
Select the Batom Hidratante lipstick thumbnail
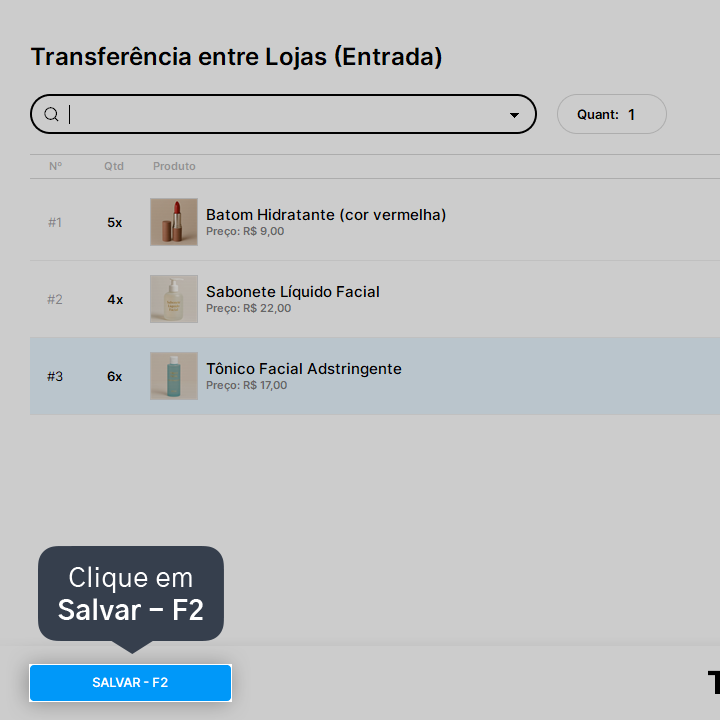[174, 222]
